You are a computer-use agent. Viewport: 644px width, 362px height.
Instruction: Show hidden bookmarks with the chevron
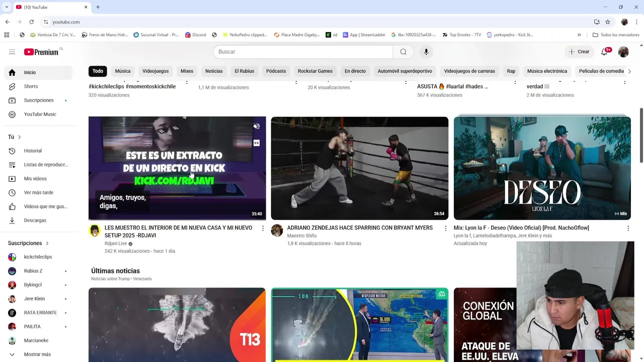(x=579, y=35)
